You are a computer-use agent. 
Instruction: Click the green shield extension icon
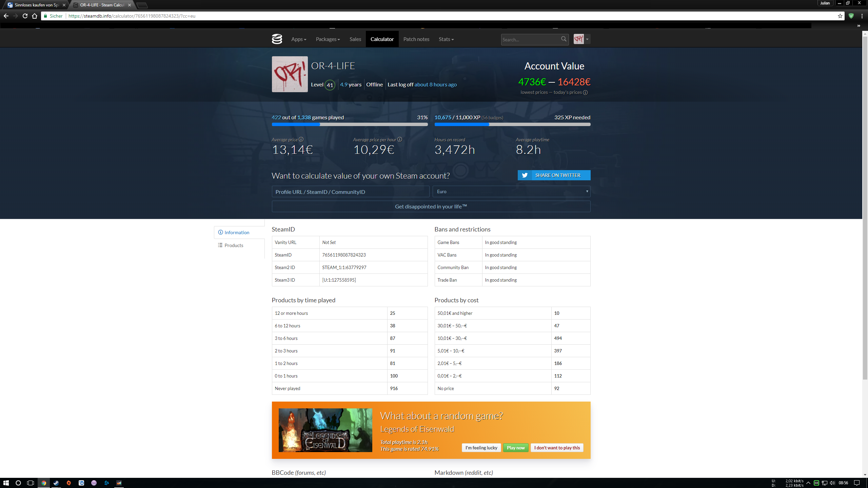click(851, 16)
